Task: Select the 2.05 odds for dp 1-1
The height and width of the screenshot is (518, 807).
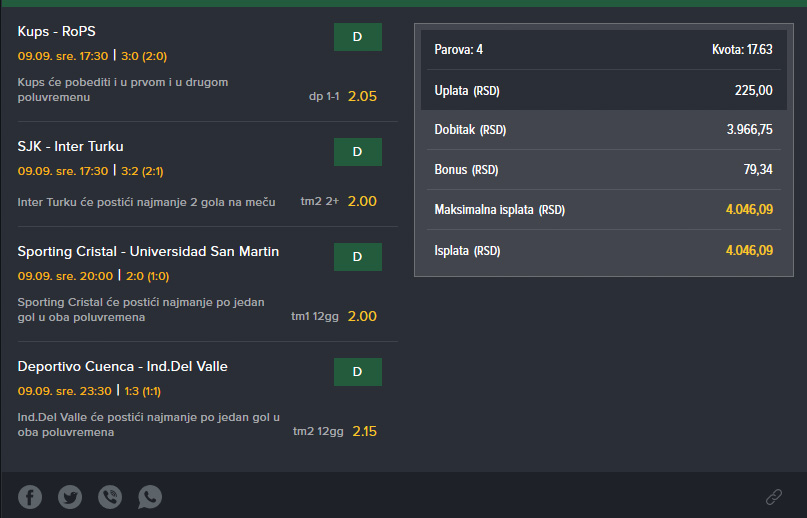Action: click(x=362, y=96)
